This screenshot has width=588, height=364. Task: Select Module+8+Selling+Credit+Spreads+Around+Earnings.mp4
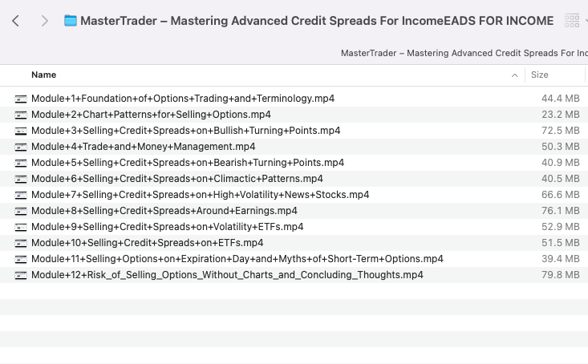[x=164, y=211]
